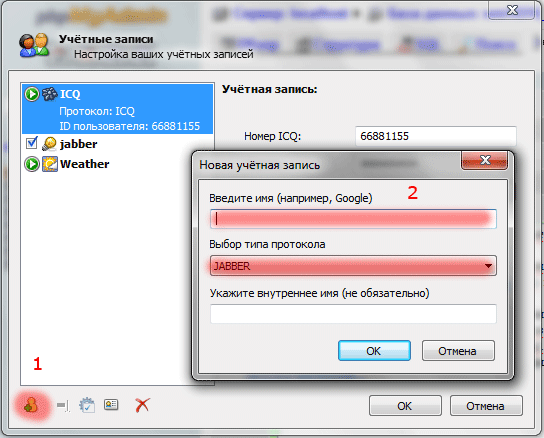Click the Weather sun icon
This screenshot has width=544, height=438.
(50, 164)
